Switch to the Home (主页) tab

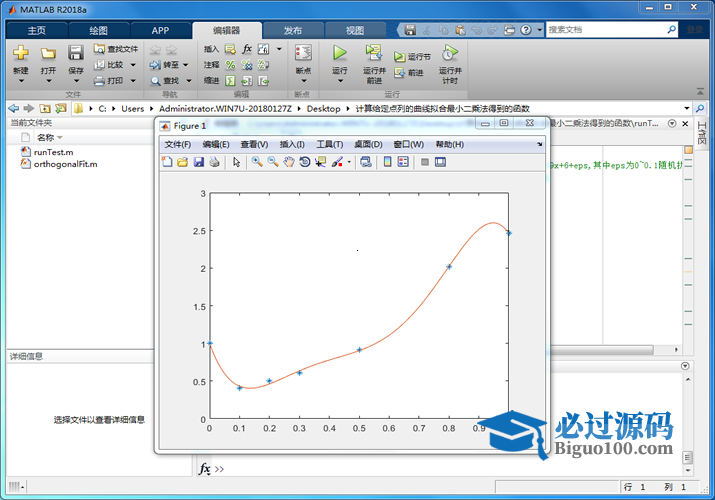pyautogui.click(x=36, y=31)
